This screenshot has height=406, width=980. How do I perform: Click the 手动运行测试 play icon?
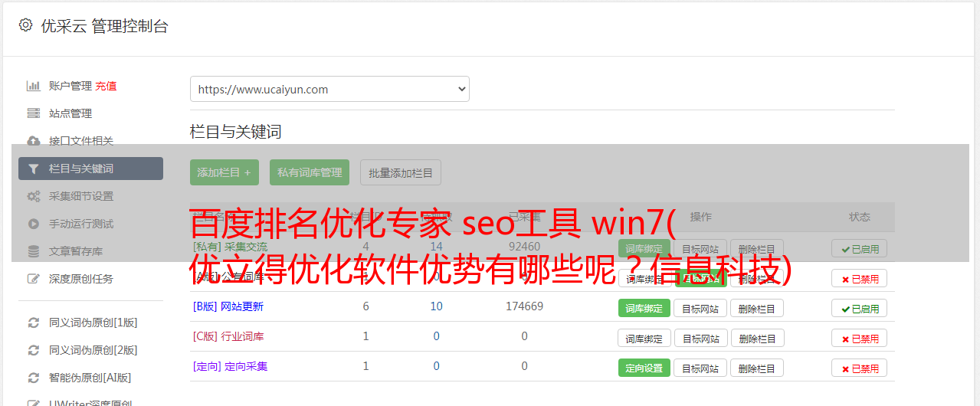pyautogui.click(x=34, y=224)
